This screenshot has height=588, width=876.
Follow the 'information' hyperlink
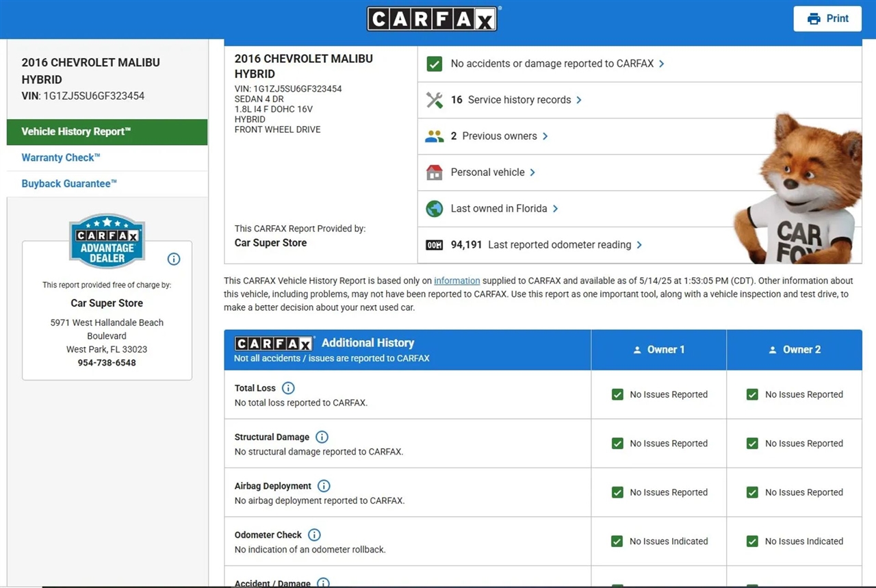point(456,281)
